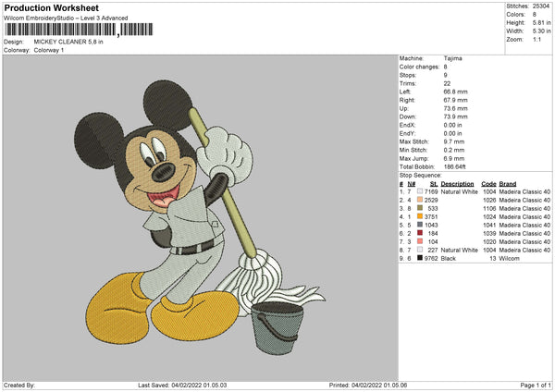The width and height of the screenshot is (555, 392).
Task: Click the 'Color changes:' label
Action: point(419,67)
